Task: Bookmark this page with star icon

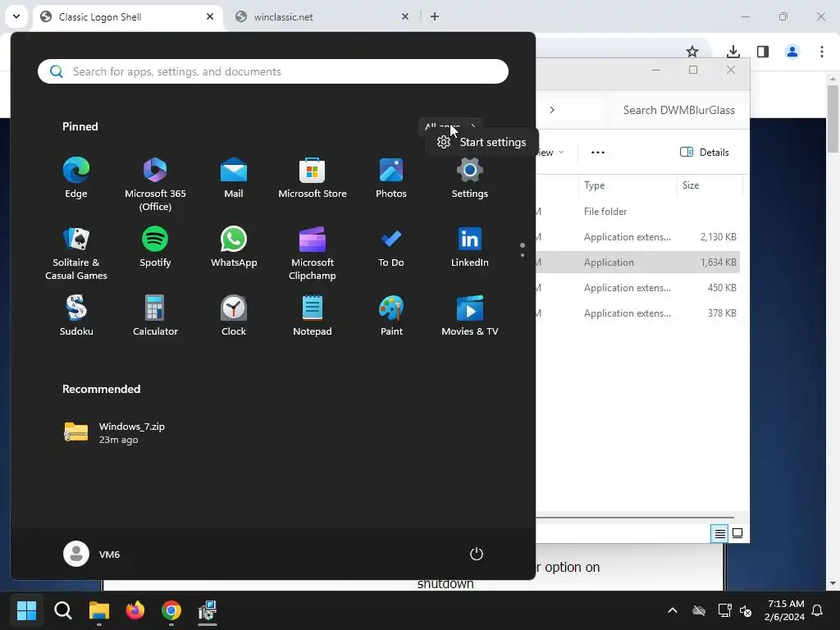Action: pyautogui.click(x=692, y=52)
